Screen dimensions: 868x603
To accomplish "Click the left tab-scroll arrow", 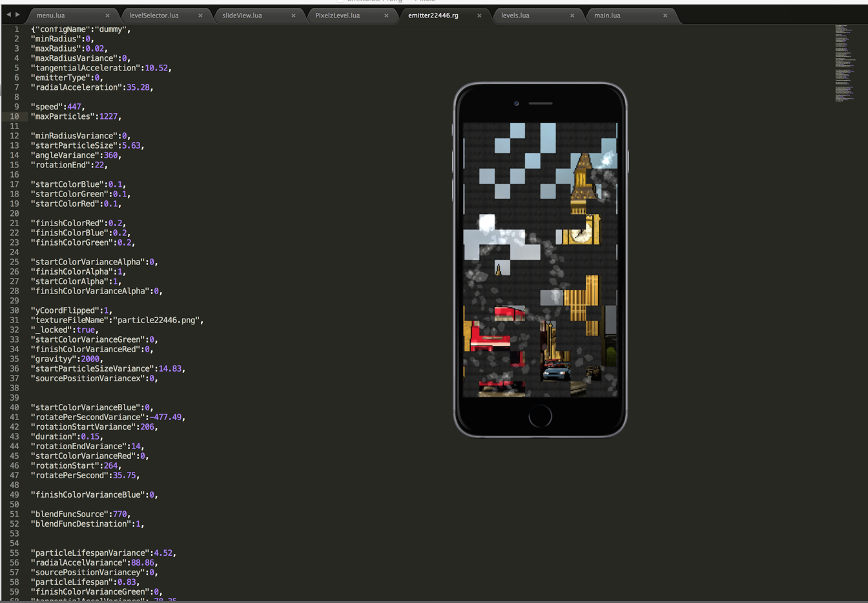I will (8, 14).
